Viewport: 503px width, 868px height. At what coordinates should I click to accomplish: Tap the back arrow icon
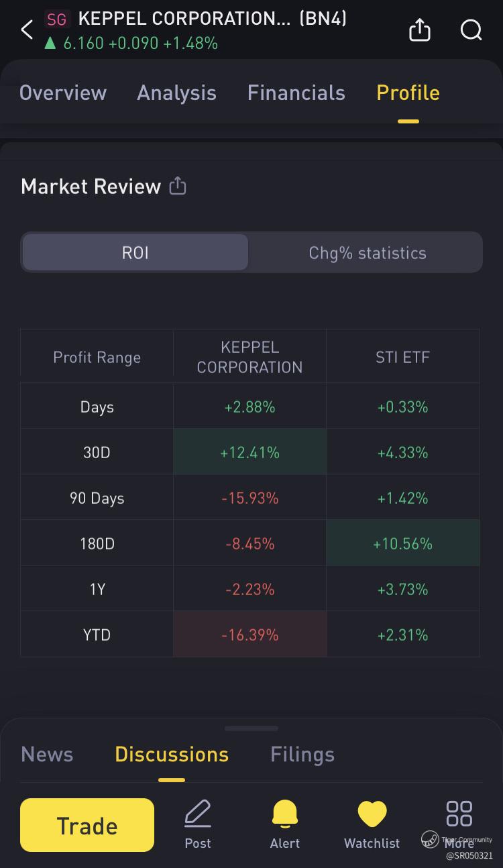27,30
